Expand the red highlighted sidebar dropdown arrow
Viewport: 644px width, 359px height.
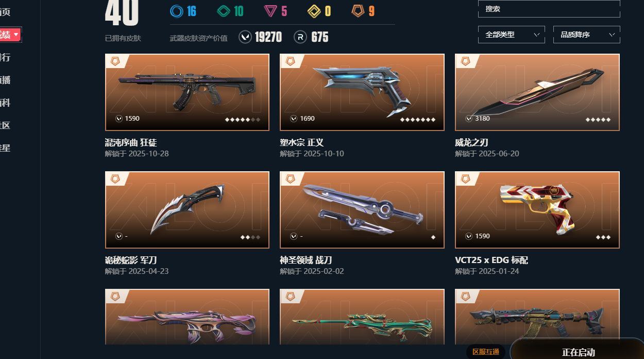(16, 35)
